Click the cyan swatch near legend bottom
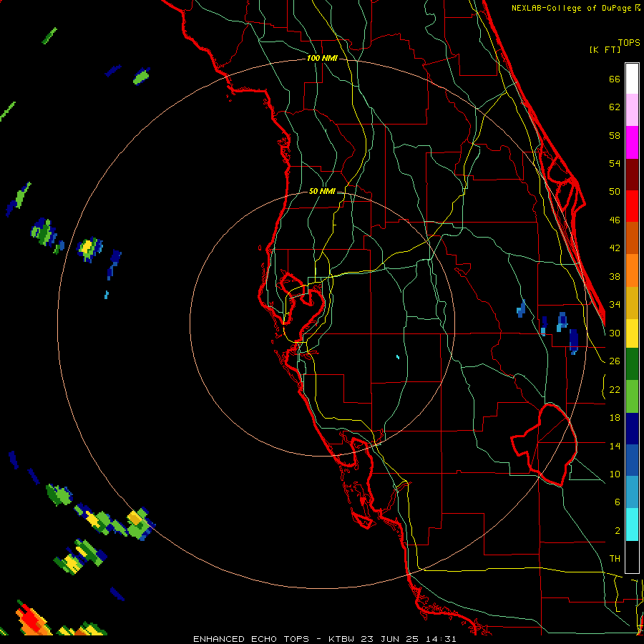 (632, 525)
